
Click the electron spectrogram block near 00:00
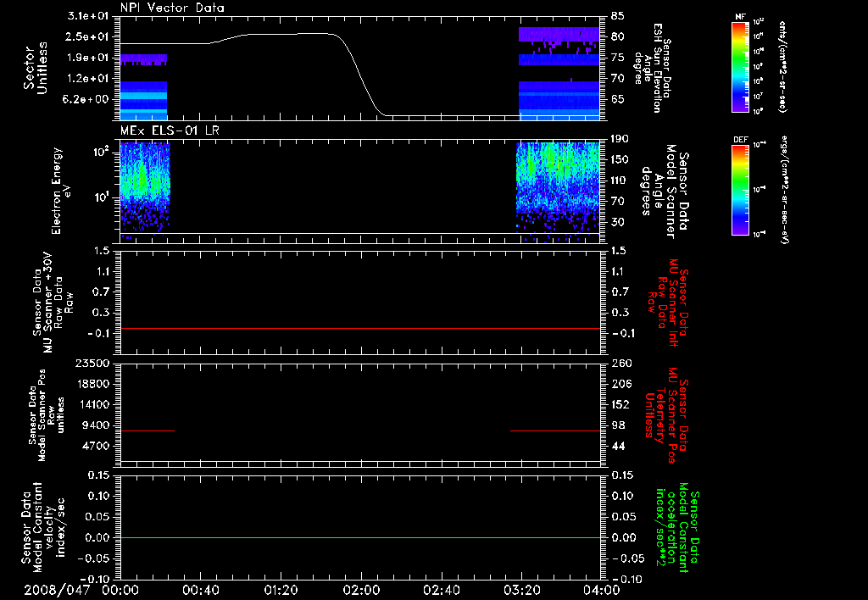tap(144, 188)
